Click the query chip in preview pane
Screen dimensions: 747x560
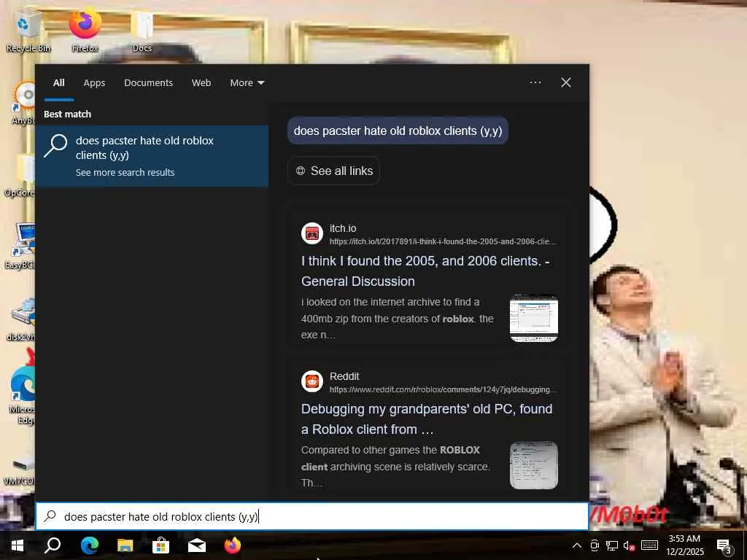tap(398, 131)
